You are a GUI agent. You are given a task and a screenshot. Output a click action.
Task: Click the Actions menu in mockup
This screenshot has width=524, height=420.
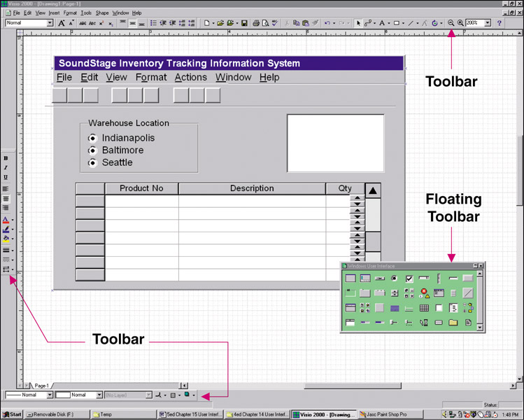pyautogui.click(x=191, y=77)
